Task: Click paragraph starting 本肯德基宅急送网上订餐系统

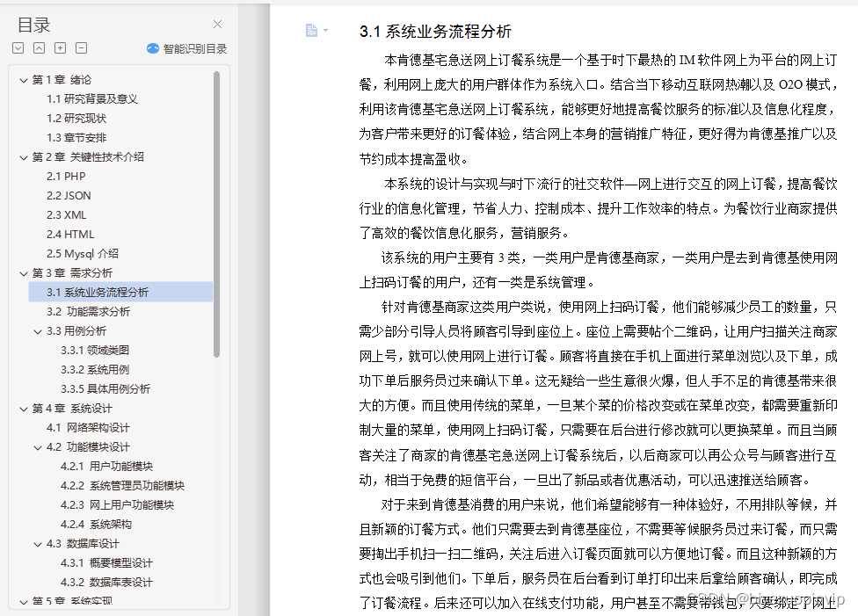Action: 598,110
